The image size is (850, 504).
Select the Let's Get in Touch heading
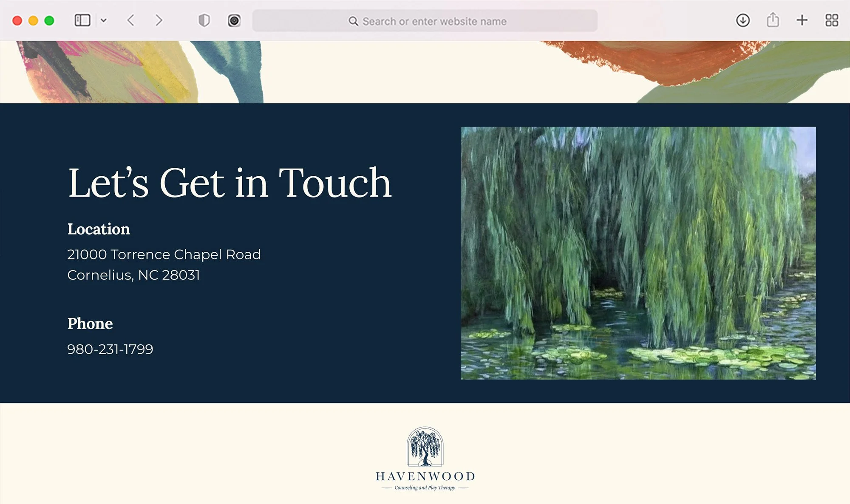tap(229, 183)
